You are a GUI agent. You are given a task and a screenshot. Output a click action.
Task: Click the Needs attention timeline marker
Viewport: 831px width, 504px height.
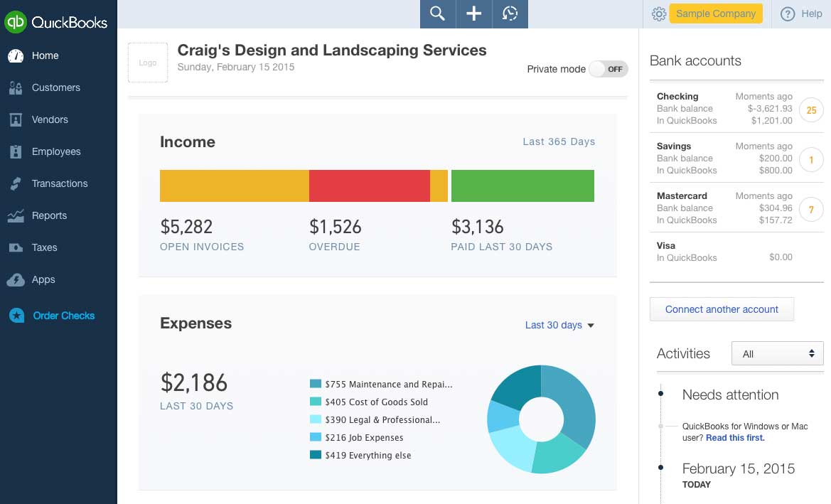[x=660, y=393]
